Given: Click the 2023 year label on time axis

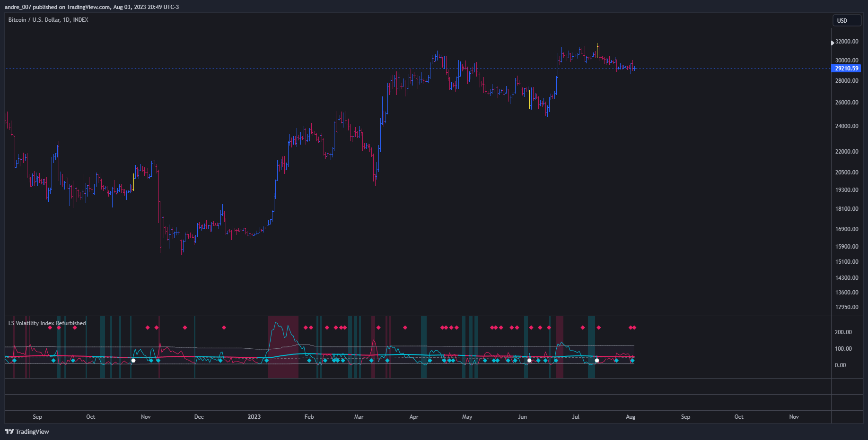Looking at the screenshot, I should point(254,417).
